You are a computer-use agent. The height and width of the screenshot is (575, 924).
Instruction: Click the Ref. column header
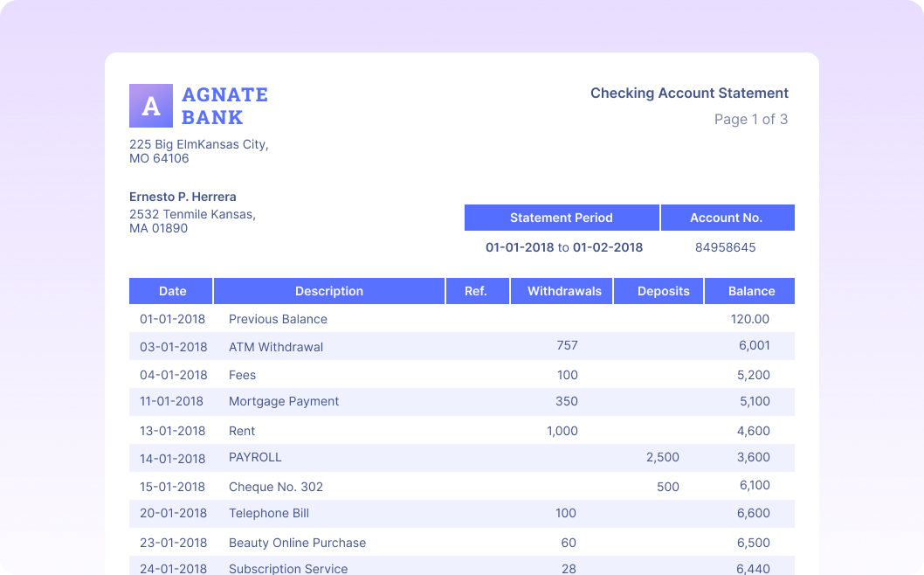pos(478,291)
